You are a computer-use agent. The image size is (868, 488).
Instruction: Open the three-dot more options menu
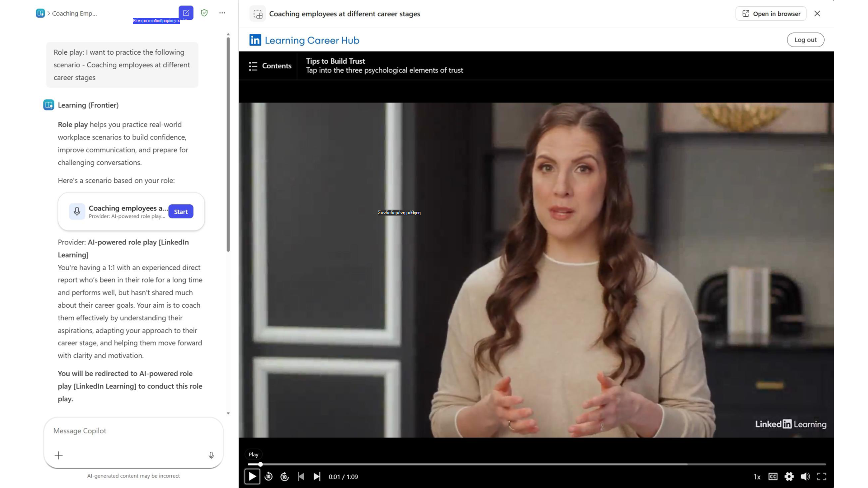click(222, 13)
